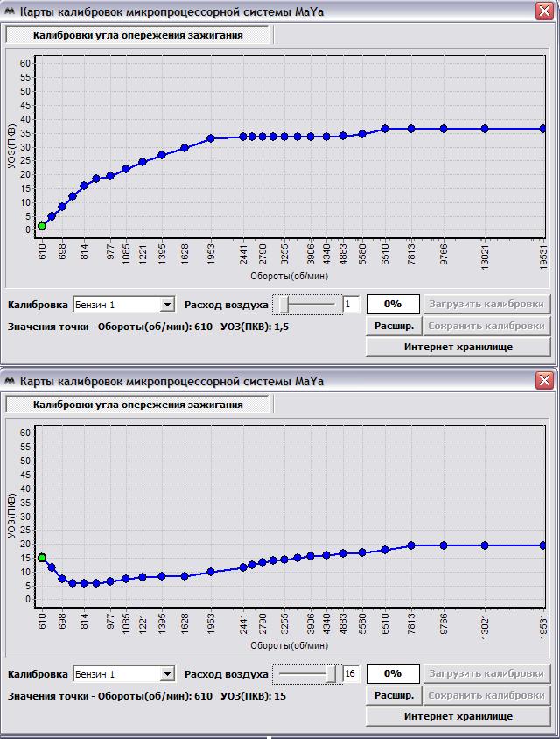
Task: Open the Калибровка dropdown in bottom window
Action: click(x=168, y=674)
